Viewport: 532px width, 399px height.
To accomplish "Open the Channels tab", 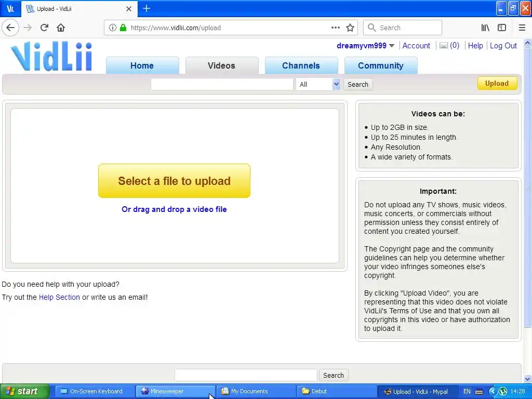I will coord(301,65).
